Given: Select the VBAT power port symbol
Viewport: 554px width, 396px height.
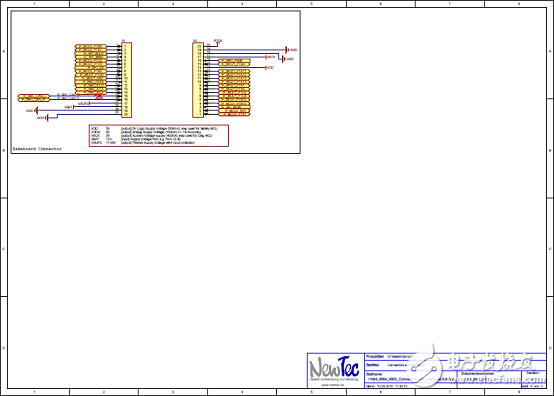Looking at the screenshot, I should tap(69, 107).
